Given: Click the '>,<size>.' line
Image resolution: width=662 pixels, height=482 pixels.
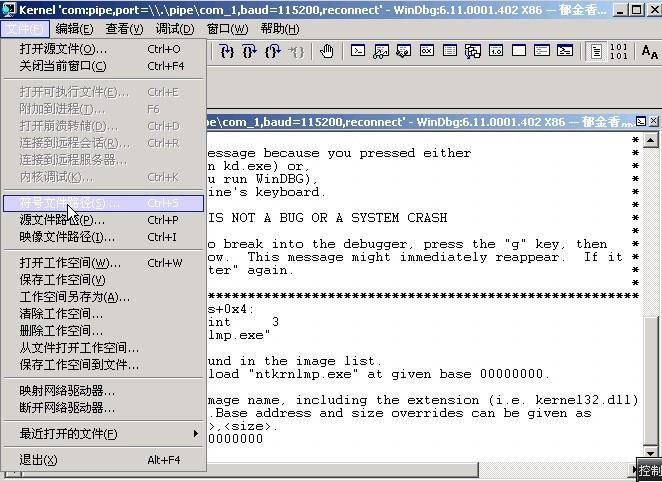Looking at the screenshot, I should point(243,426).
